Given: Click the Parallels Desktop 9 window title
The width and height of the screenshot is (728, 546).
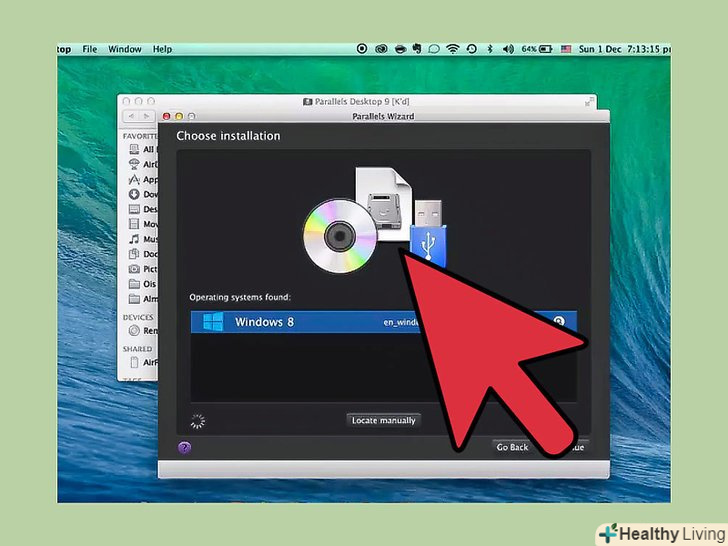Looking at the screenshot, I should pyautogui.click(x=356, y=101).
